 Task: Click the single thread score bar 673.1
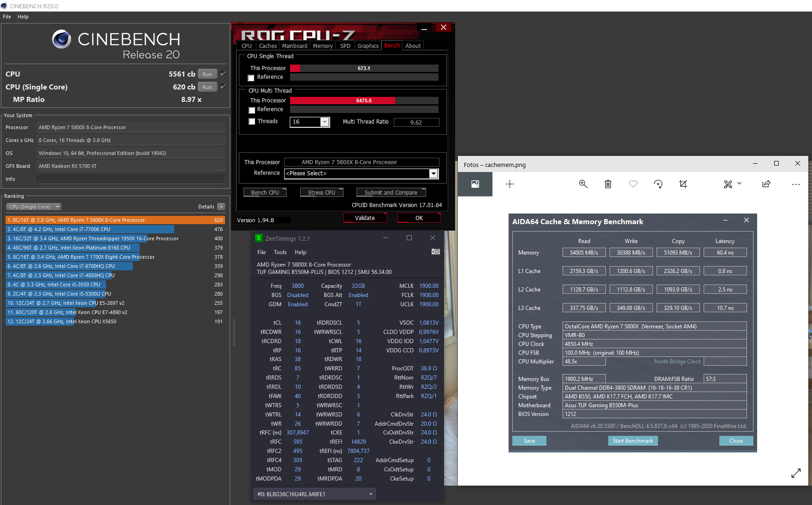point(364,68)
